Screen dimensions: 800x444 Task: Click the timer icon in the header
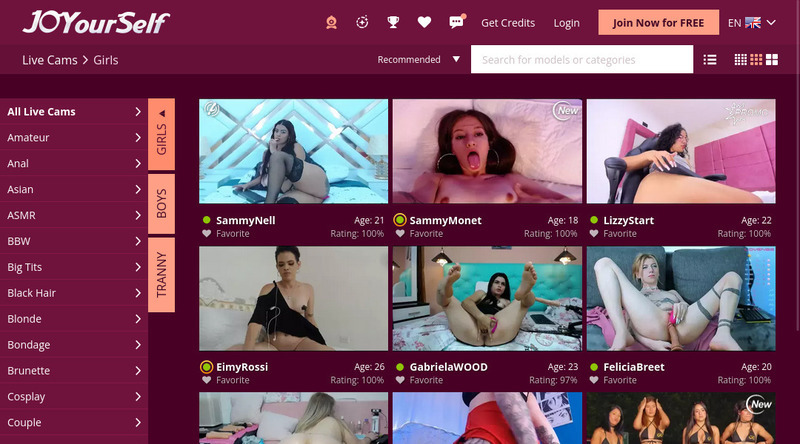362,22
